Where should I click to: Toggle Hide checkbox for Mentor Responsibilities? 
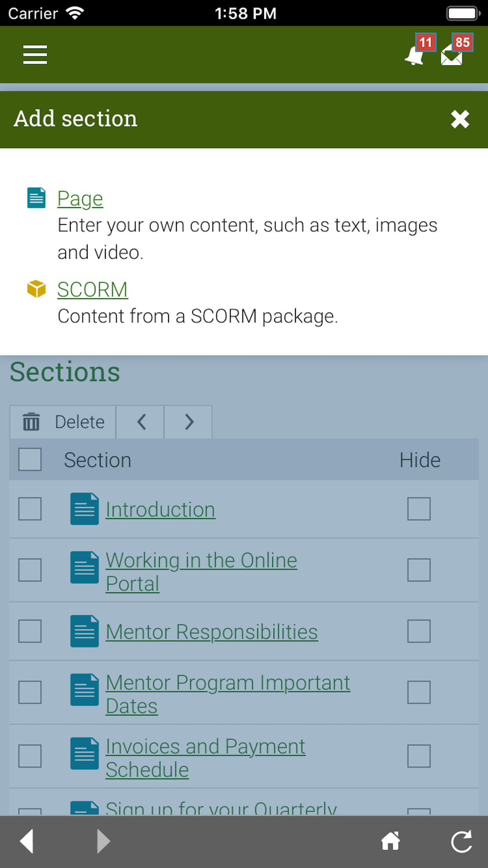pyautogui.click(x=419, y=631)
